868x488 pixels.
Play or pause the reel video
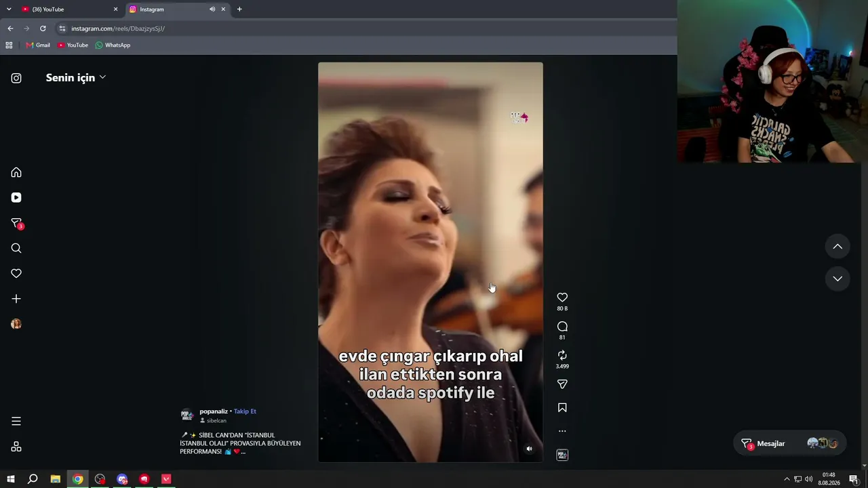click(x=431, y=262)
